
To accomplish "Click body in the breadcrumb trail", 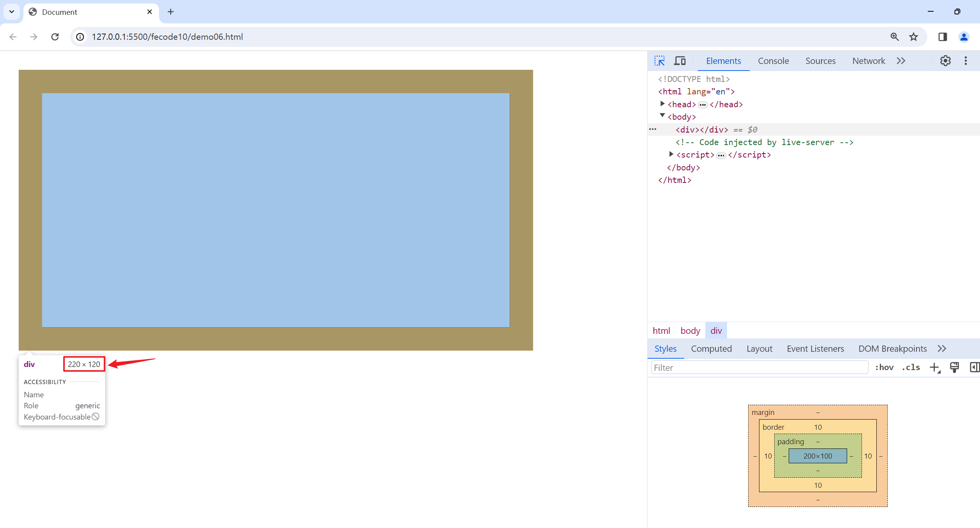I will coord(690,331).
